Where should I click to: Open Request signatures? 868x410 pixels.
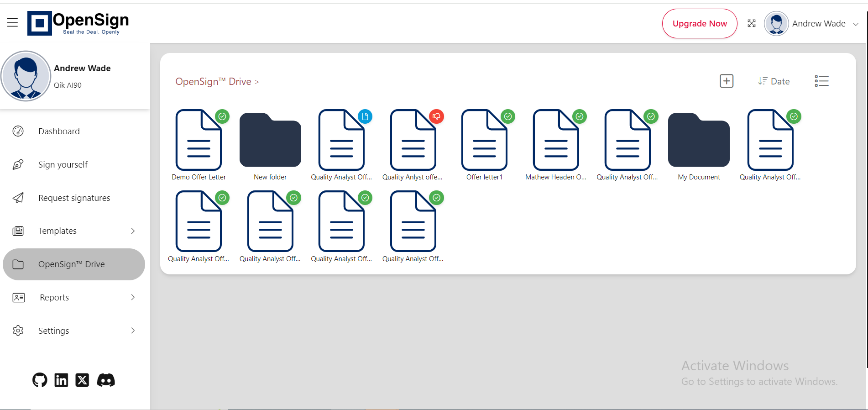[x=74, y=198]
